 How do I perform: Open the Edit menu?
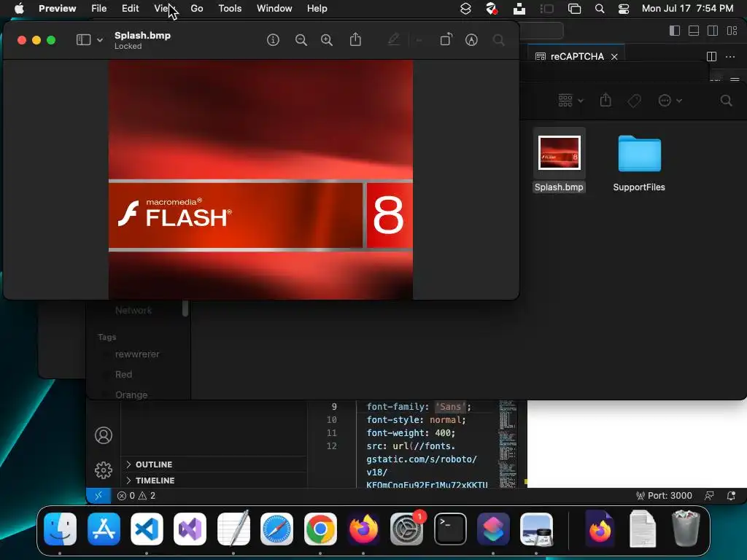click(x=130, y=9)
